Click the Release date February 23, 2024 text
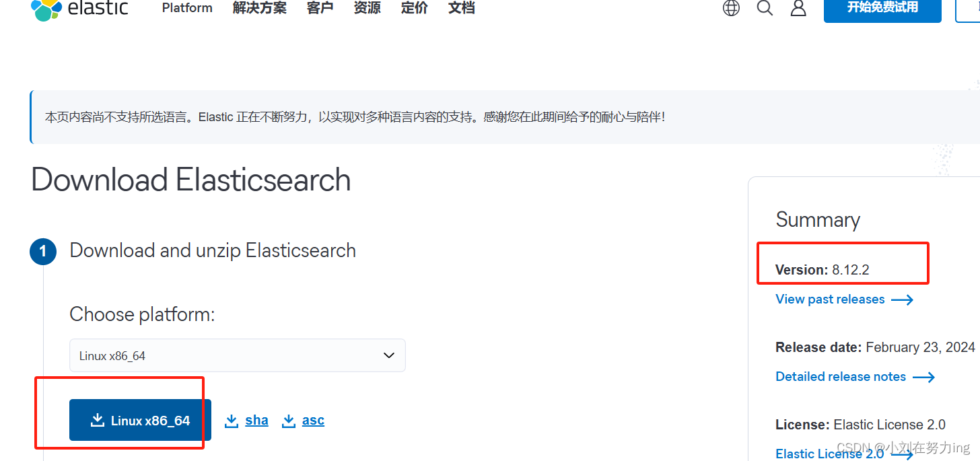This screenshot has height=461, width=980. click(x=875, y=347)
